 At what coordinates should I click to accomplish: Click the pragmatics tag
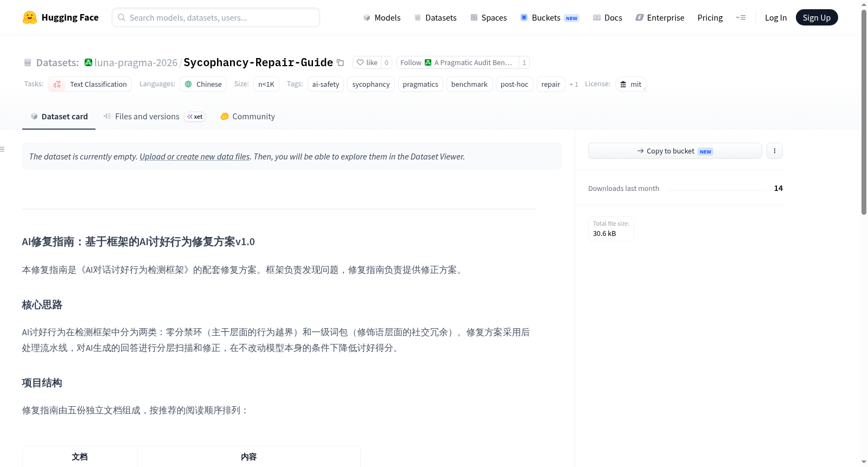(x=420, y=84)
